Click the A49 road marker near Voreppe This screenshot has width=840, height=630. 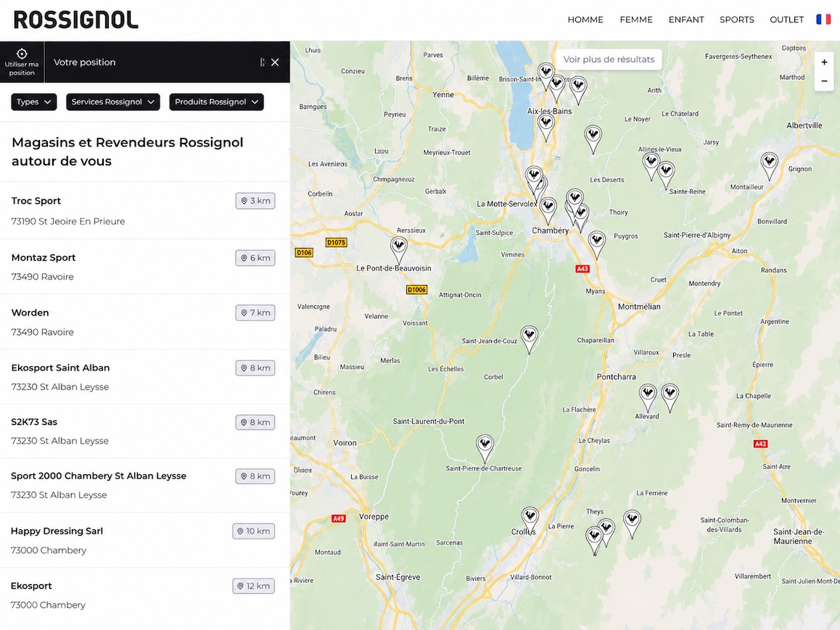[x=338, y=518]
